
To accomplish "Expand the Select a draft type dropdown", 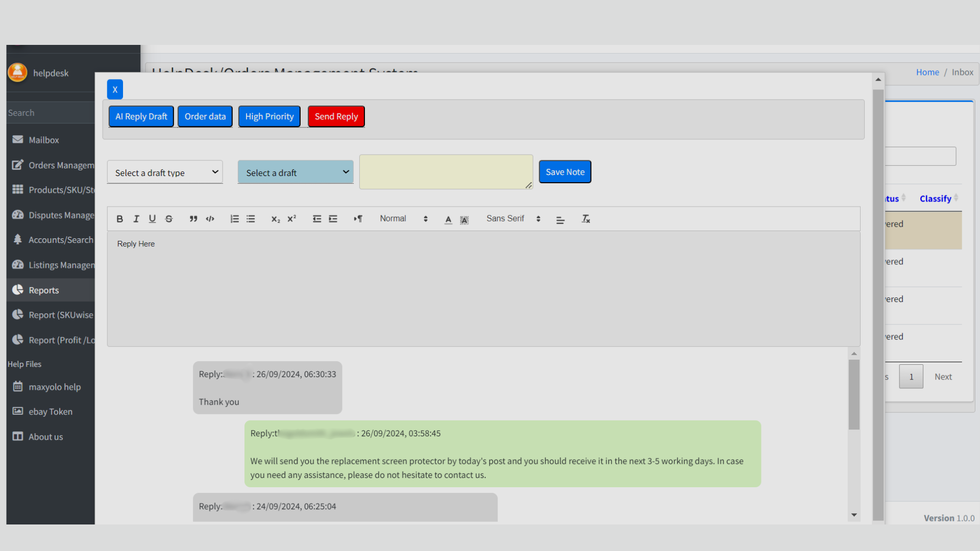I will point(165,172).
